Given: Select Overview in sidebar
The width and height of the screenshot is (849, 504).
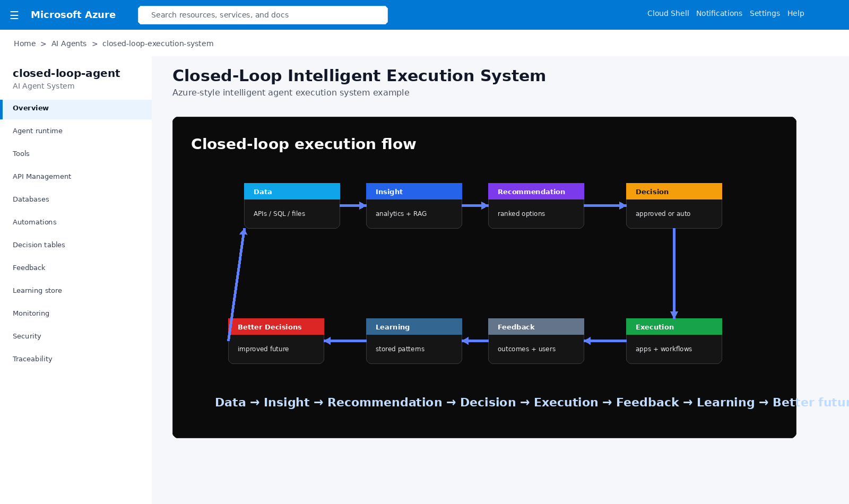Looking at the screenshot, I should 76,109.
